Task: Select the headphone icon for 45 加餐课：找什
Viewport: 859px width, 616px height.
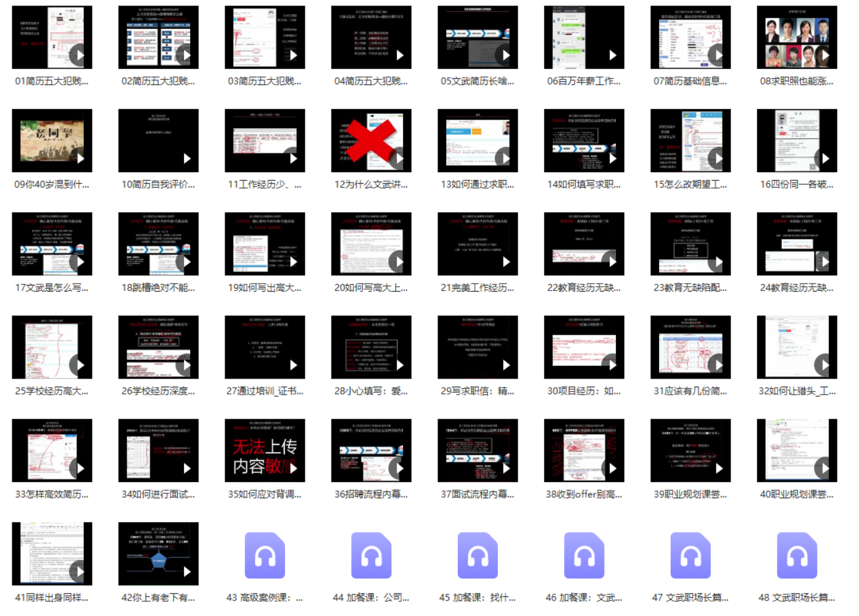Action: coord(478,556)
